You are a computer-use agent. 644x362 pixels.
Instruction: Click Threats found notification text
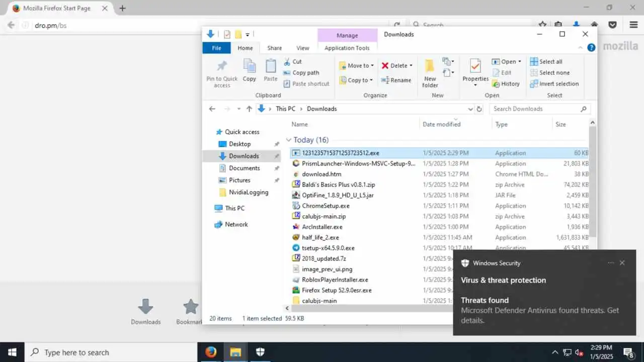(x=485, y=300)
